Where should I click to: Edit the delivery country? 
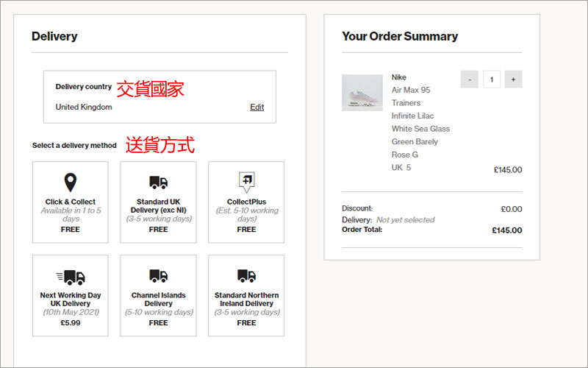(x=257, y=107)
